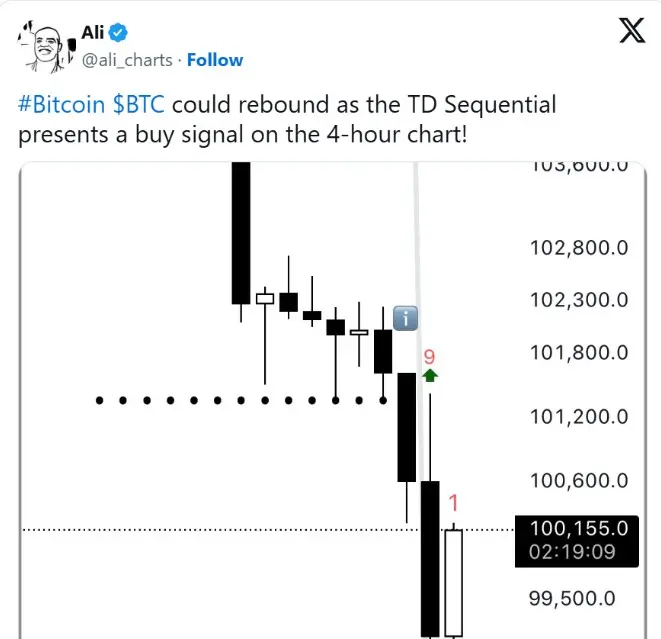Click the blue verified badge
Image resolution: width=661 pixels, height=639 pixels.
[120, 33]
